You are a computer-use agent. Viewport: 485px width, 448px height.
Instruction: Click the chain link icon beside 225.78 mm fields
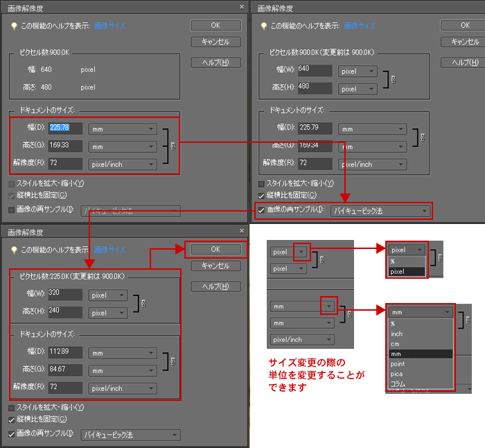point(173,146)
